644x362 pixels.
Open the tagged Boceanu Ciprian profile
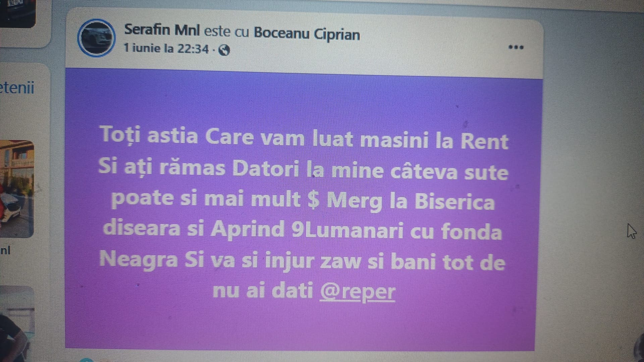pyautogui.click(x=307, y=34)
